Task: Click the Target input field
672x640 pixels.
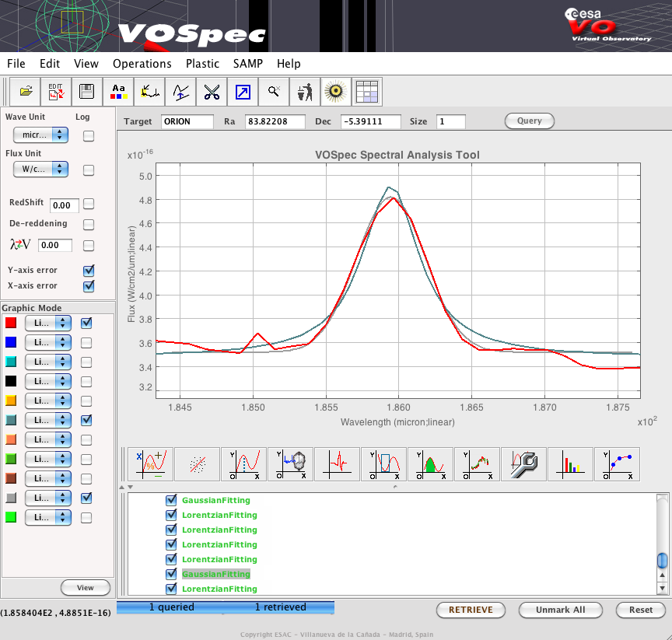Action: pos(187,121)
